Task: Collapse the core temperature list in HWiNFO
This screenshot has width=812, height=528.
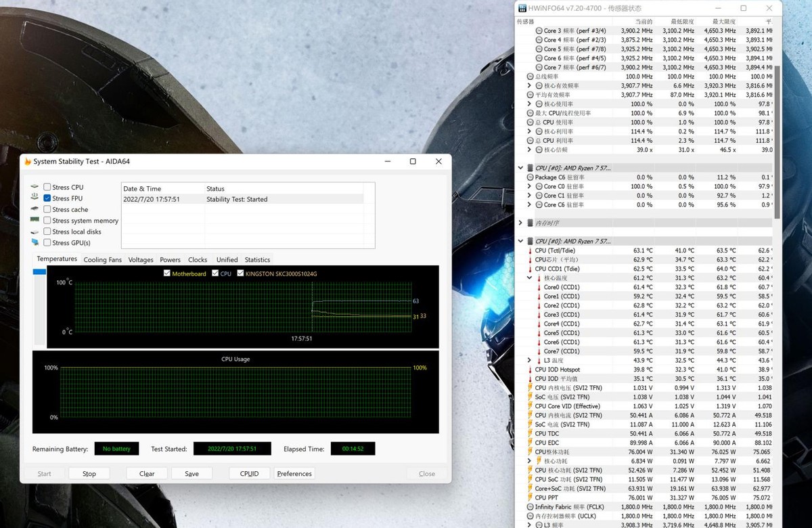Action: [x=530, y=278]
